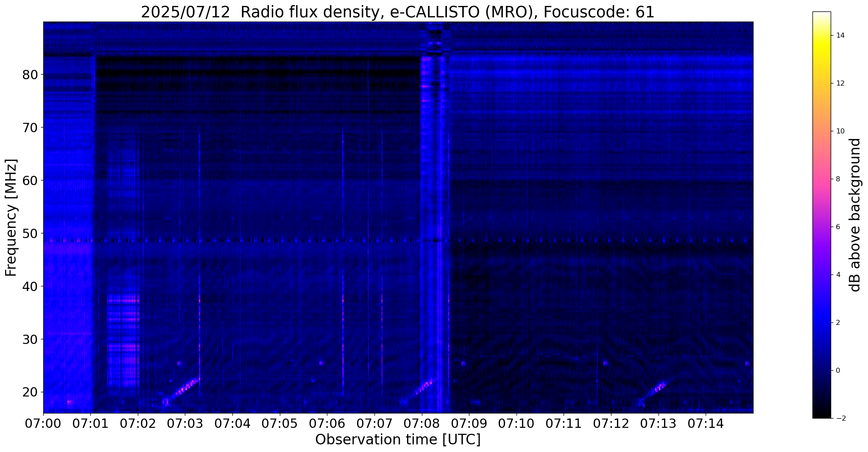The image size is (868, 452).
Task: Click the 07:13 time tick label
Action: coord(659,424)
